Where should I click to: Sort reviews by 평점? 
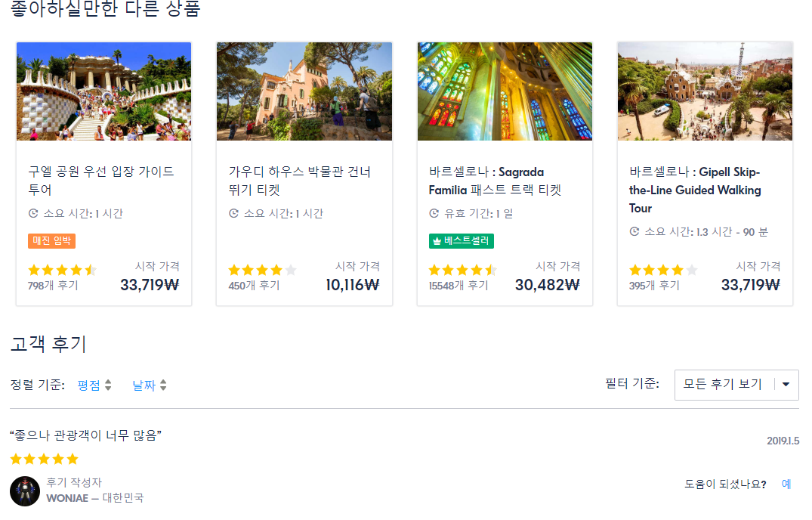coord(88,385)
